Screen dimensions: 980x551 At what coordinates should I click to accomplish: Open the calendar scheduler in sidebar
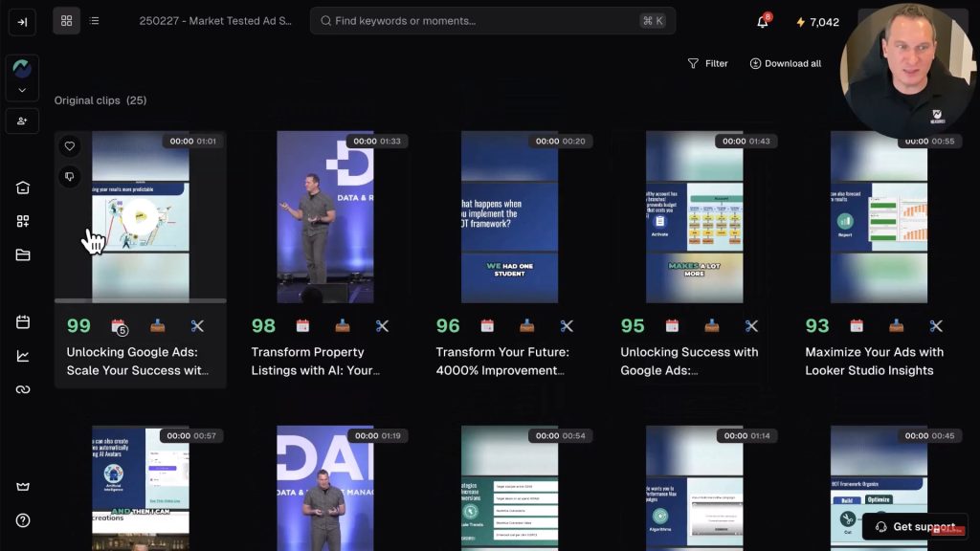pyautogui.click(x=23, y=321)
